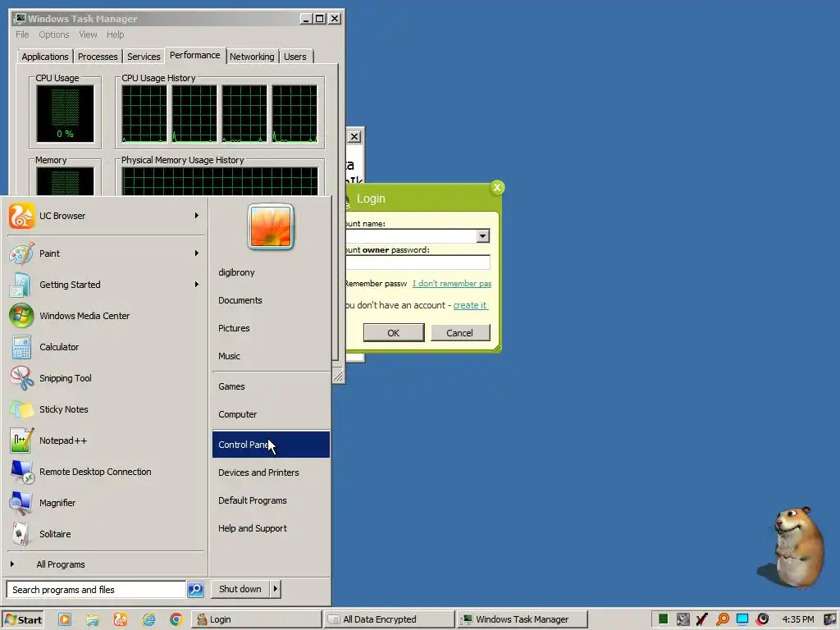
Task: Open Help and Support
Action: tap(271, 528)
